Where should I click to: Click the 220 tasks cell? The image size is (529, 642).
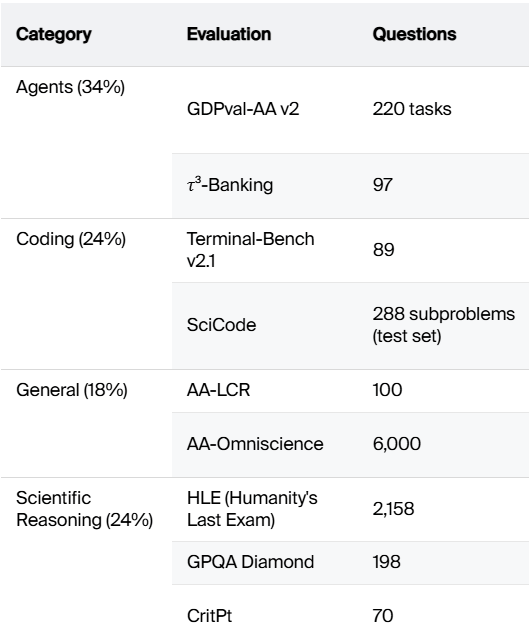click(412, 109)
